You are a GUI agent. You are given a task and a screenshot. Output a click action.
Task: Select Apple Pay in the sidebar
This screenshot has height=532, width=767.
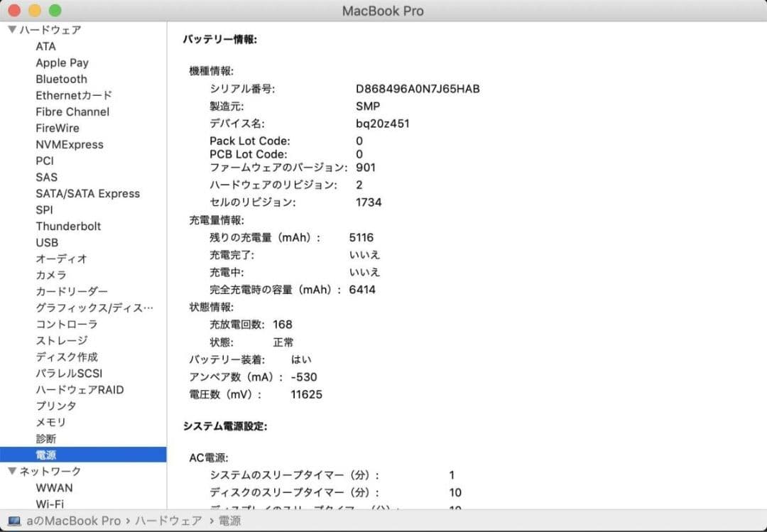[62, 63]
